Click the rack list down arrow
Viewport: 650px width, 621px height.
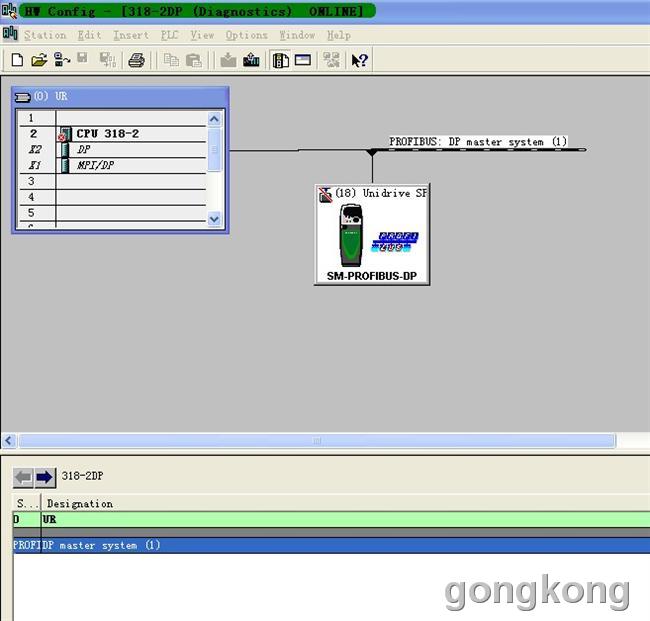214,218
